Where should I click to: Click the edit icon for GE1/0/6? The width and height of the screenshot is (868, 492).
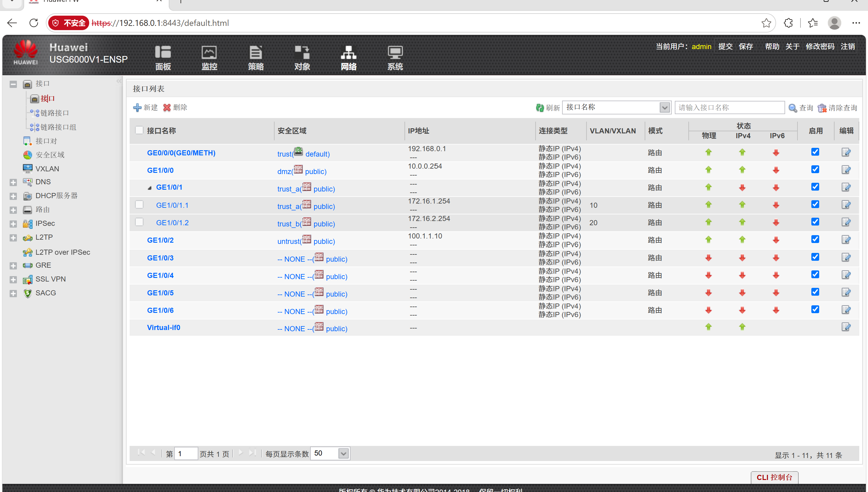point(846,310)
